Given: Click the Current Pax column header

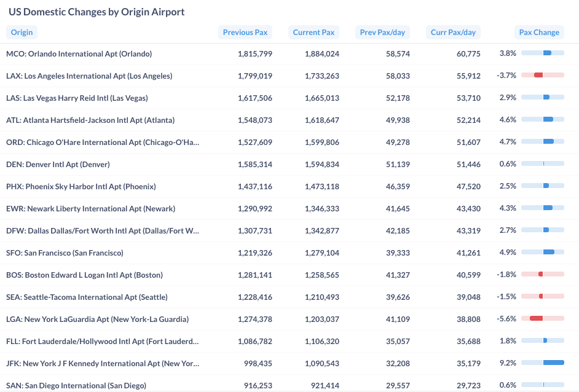Looking at the screenshot, I should 313,33.
